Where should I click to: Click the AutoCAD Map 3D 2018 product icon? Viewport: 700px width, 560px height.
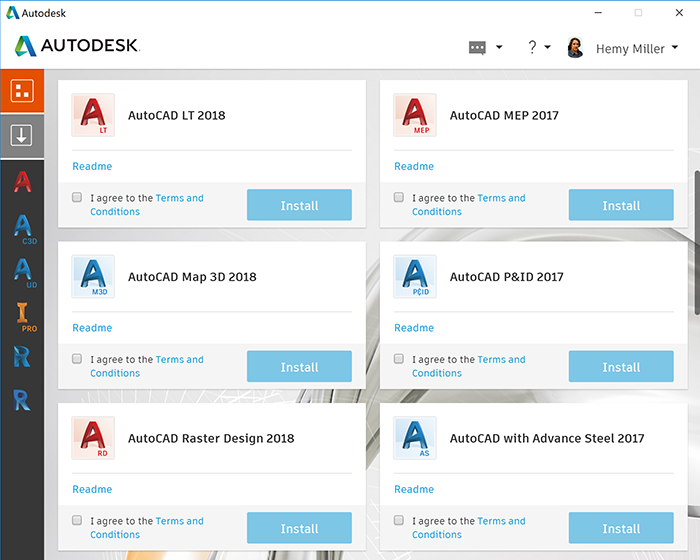93,276
